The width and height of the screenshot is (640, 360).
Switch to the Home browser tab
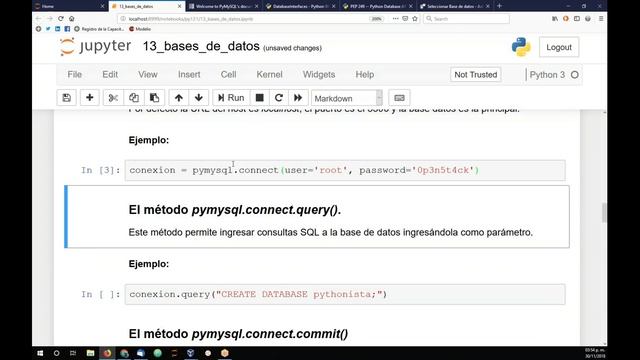69,6
